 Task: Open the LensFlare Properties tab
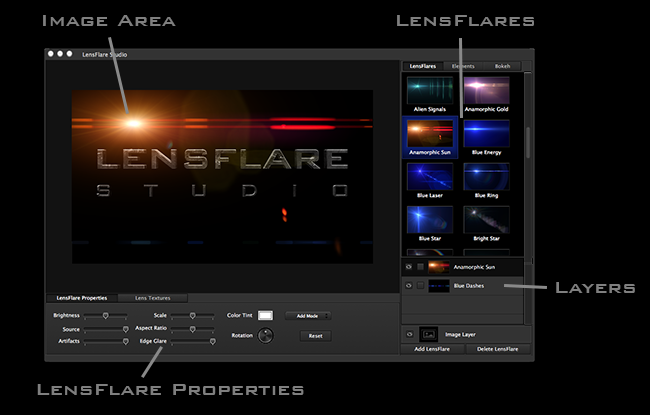click(x=82, y=298)
